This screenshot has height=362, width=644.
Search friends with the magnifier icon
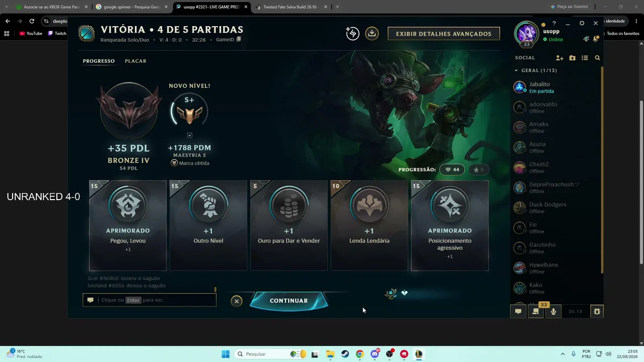click(x=597, y=58)
